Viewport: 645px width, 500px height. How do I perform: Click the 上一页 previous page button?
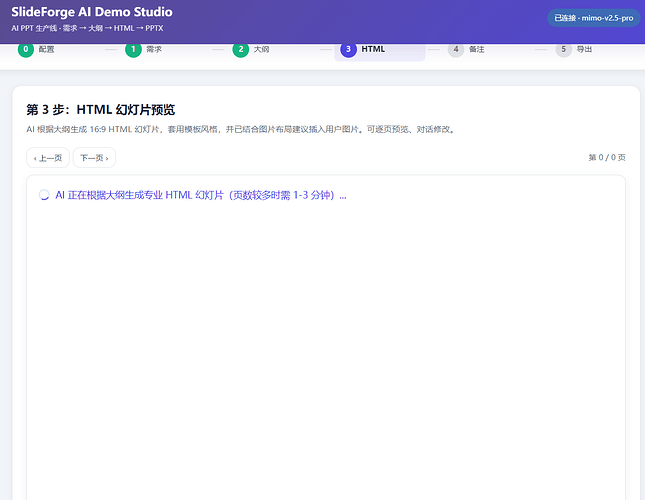pos(48,158)
